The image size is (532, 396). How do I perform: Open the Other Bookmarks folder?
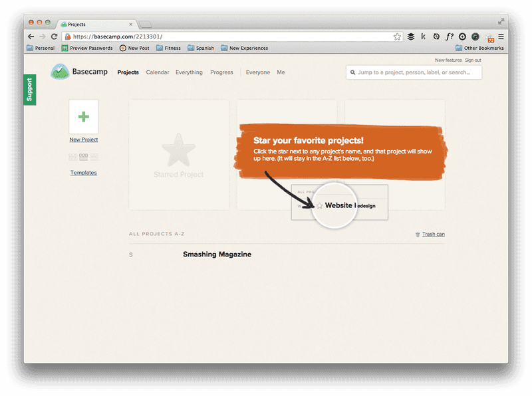click(479, 48)
